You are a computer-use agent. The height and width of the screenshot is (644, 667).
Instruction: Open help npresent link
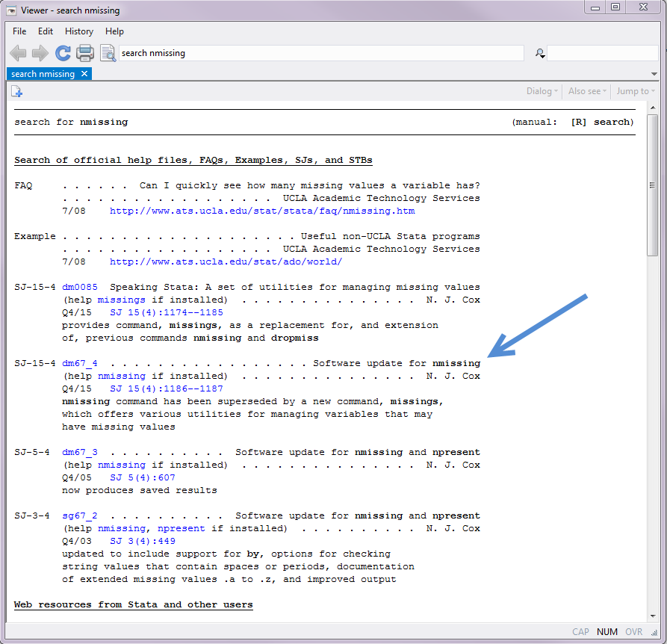point(182,529)
